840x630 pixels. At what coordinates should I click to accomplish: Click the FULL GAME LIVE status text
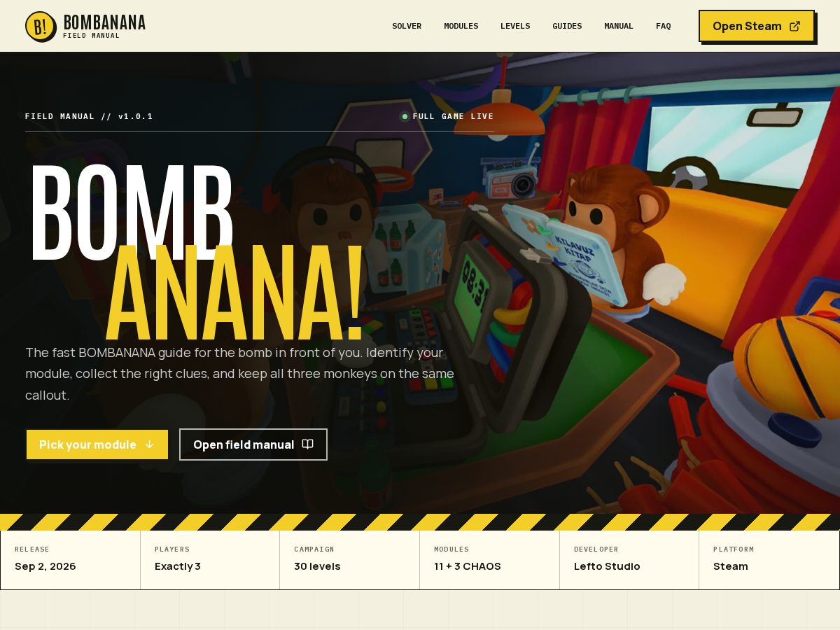click(x=454, y=116)
